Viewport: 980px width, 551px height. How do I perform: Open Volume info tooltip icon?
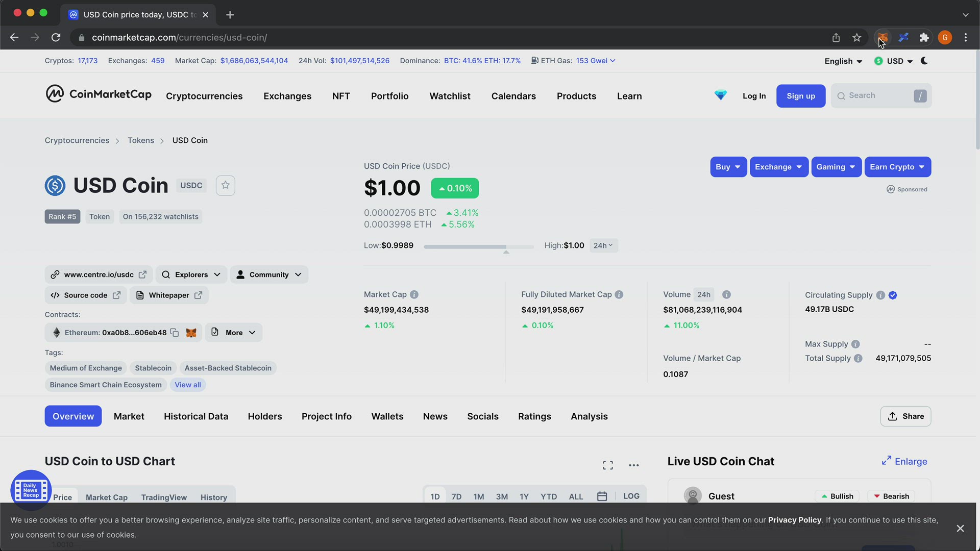[726, 294]
